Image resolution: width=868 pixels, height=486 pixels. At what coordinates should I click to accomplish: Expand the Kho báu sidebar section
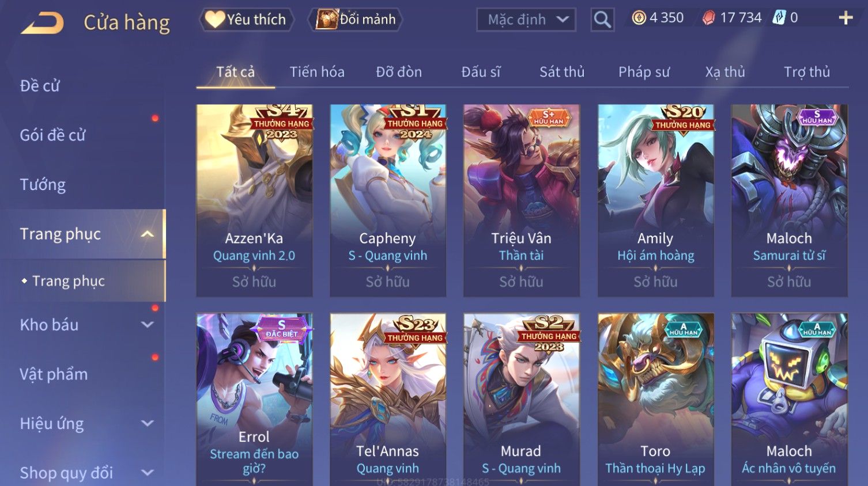click(148, 325)
